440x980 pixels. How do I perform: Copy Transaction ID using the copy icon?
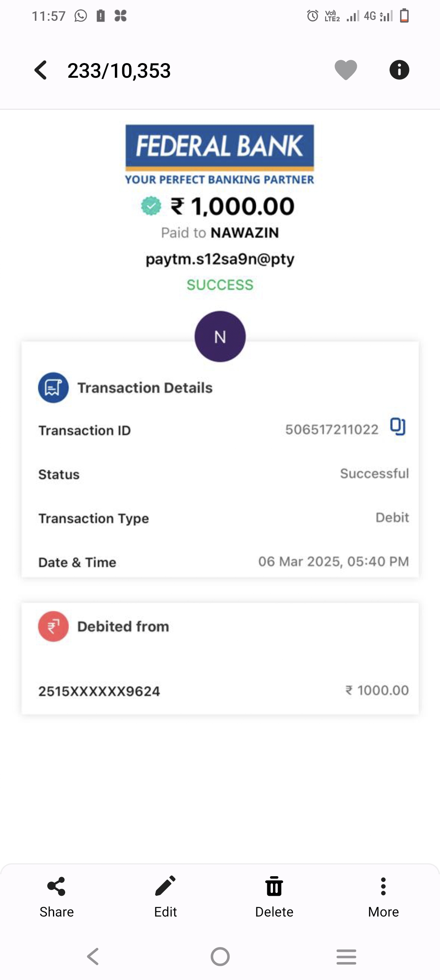coord(398,427)
